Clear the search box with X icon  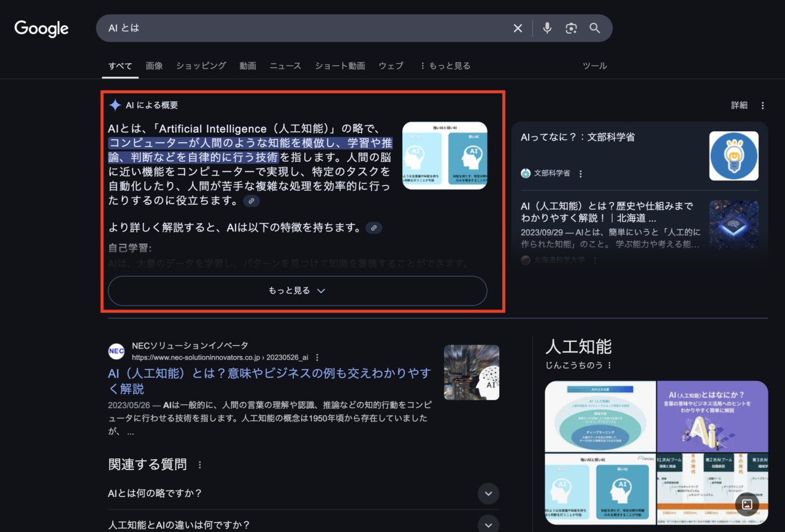coord(518,28)
